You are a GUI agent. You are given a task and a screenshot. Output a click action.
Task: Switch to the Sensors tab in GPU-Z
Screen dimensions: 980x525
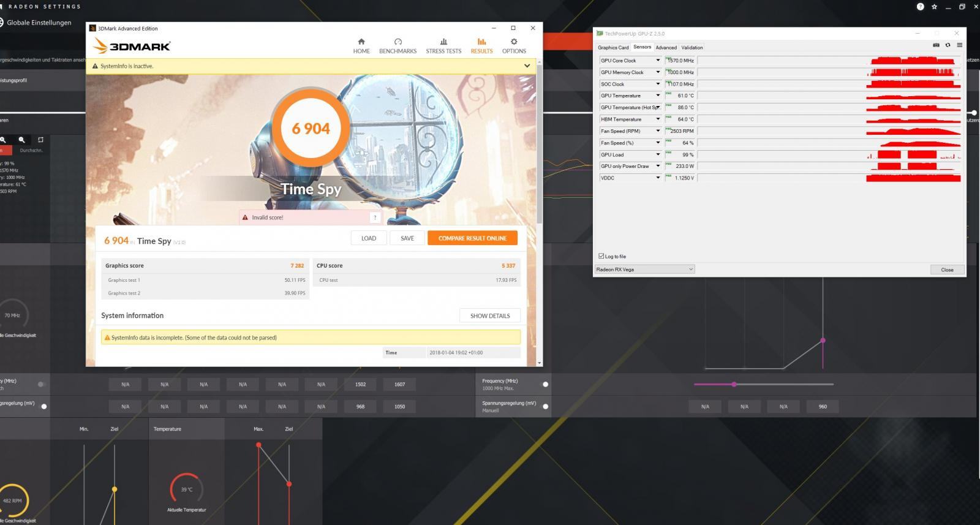click(642, 47)
